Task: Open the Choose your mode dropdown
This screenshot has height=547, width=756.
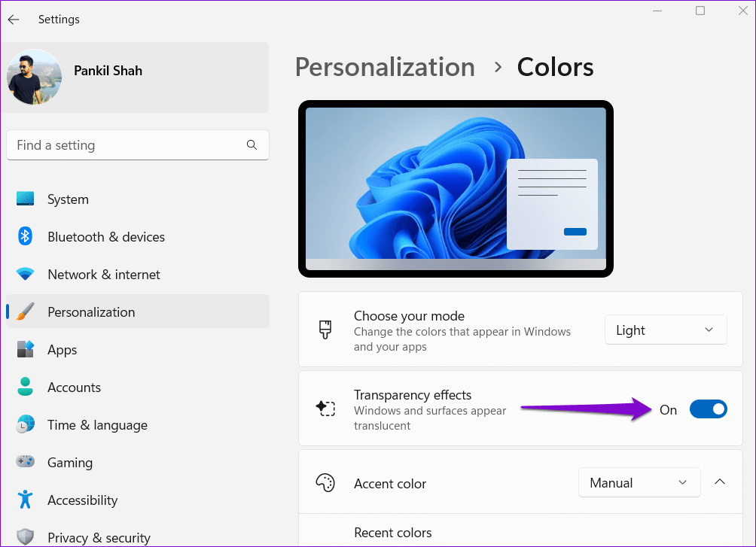Action: pyautogui.click(x=666, y=330)
